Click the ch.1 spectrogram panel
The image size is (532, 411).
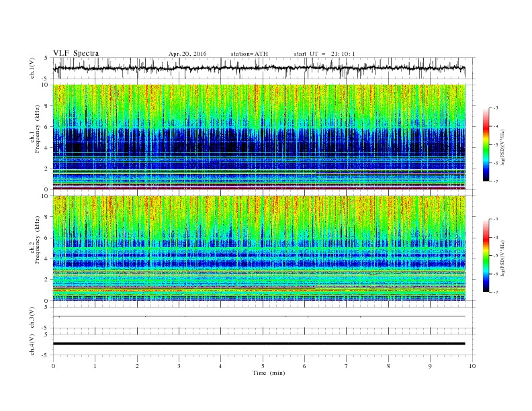pyautogui.click(x=259, y=137)
